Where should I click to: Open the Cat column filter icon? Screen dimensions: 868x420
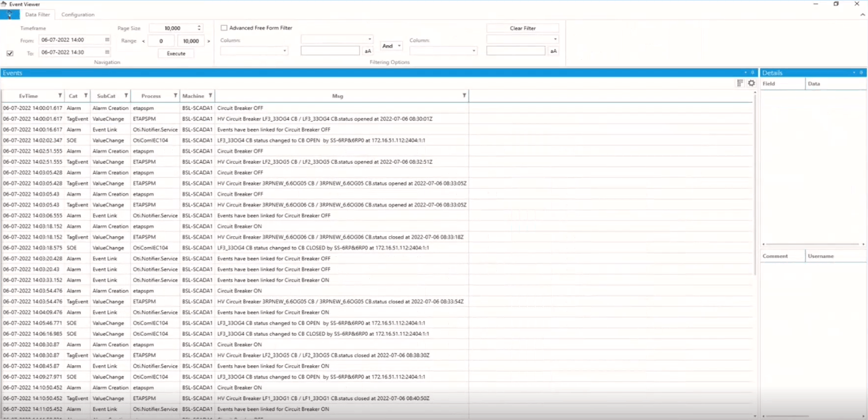click(x=86, y=96)
